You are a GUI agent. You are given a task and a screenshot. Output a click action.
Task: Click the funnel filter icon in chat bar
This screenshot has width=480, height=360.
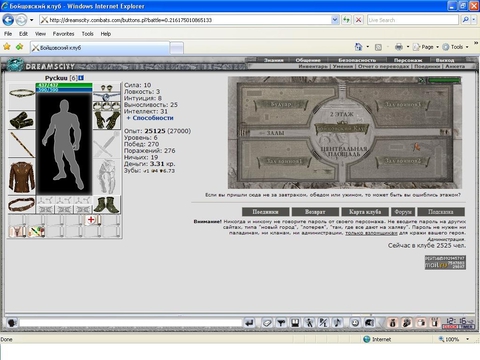[281, 323]
